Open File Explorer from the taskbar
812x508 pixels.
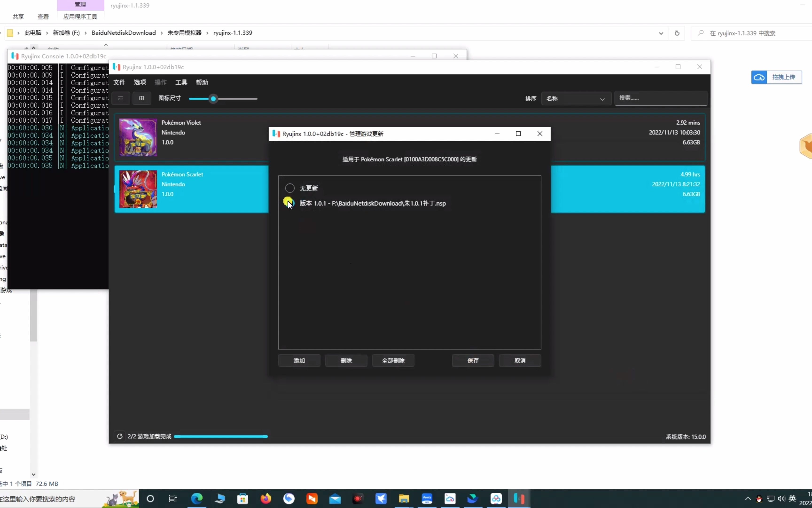coord(404,499)
